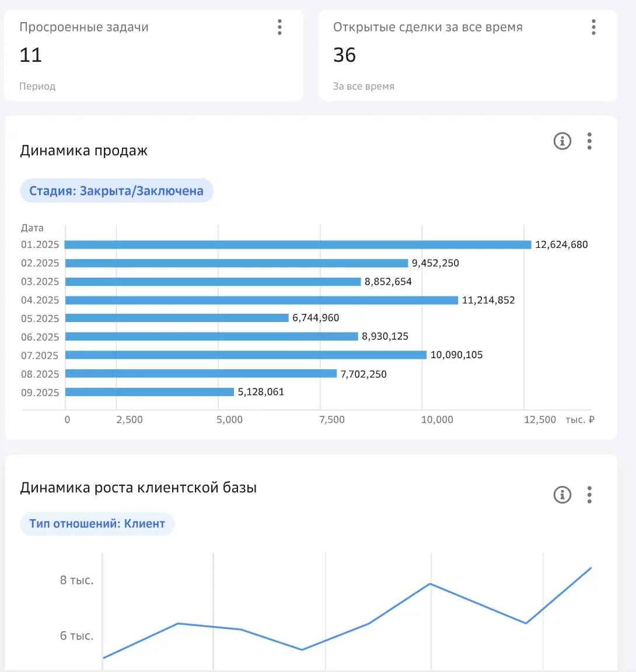The width and height of the screenshot is (636, 672).
Task: Select the 07.2025 sales bar
Action: 246,355
